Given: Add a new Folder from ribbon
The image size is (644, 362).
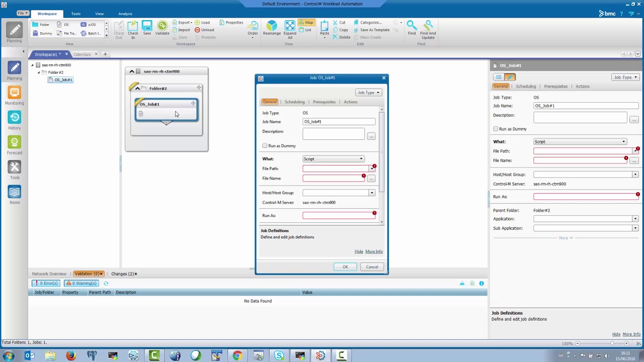Looking at the screenshot, I should point(41,24).
